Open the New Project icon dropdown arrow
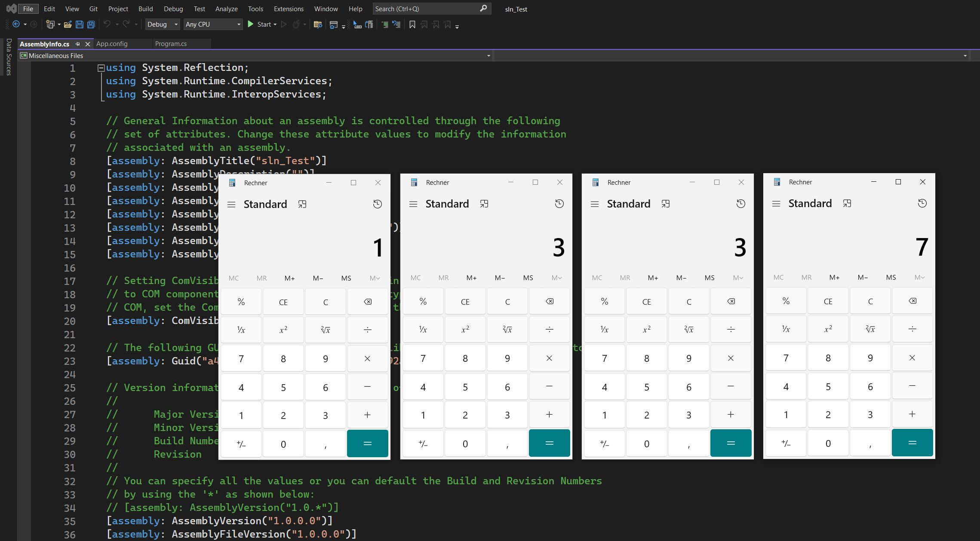 pyautogui.click(x=59, y=24)
